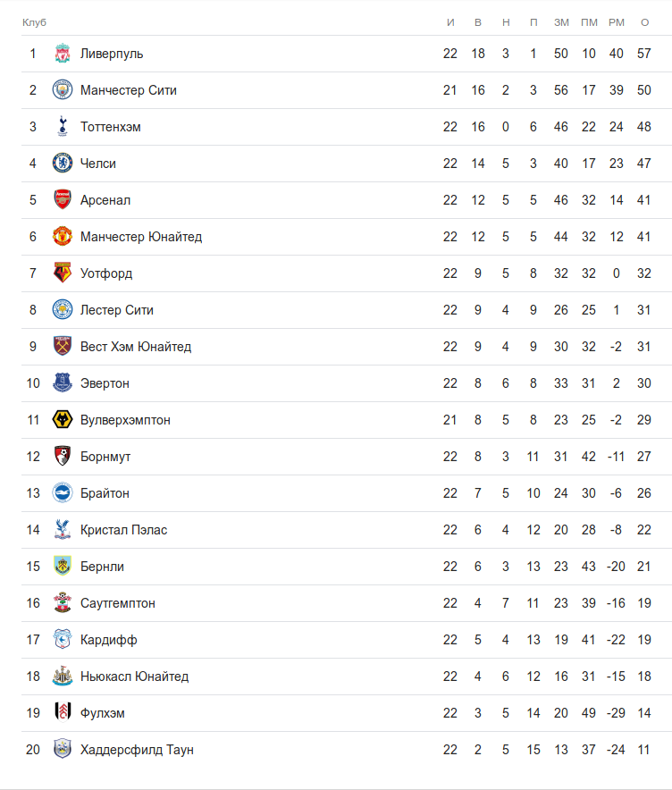Open the Лестер Сити team link

[x=116, y=310]
